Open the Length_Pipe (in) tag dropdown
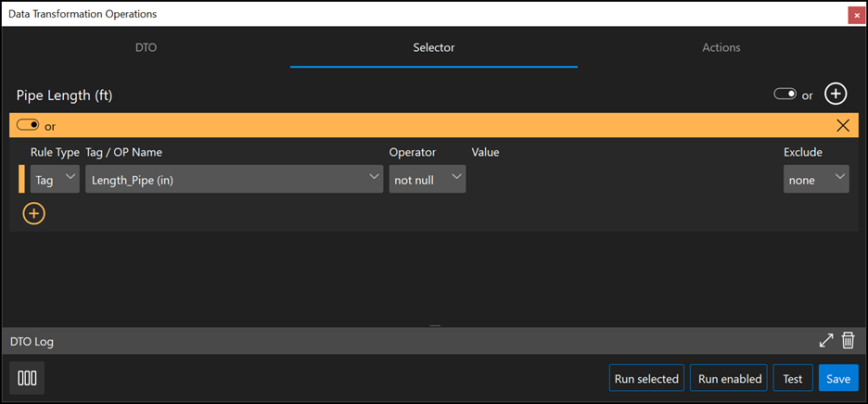The image size is (868, 404). tap(234, 180)
